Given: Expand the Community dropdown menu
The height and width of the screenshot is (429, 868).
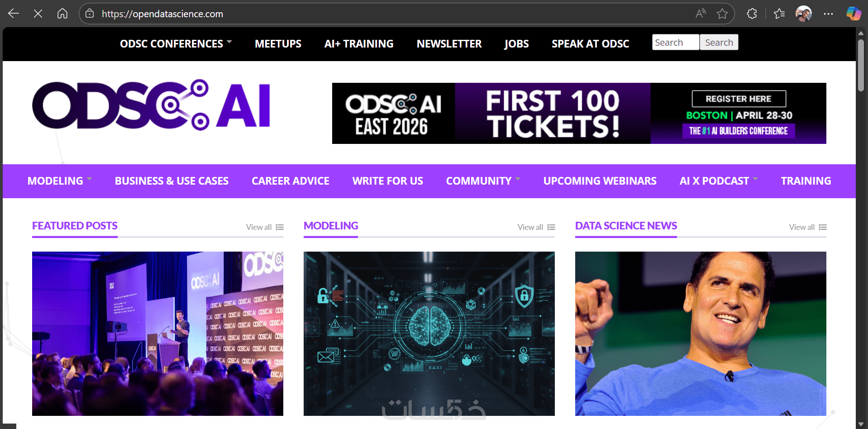Looking at the screenshot, I should [x=483, y=181].
